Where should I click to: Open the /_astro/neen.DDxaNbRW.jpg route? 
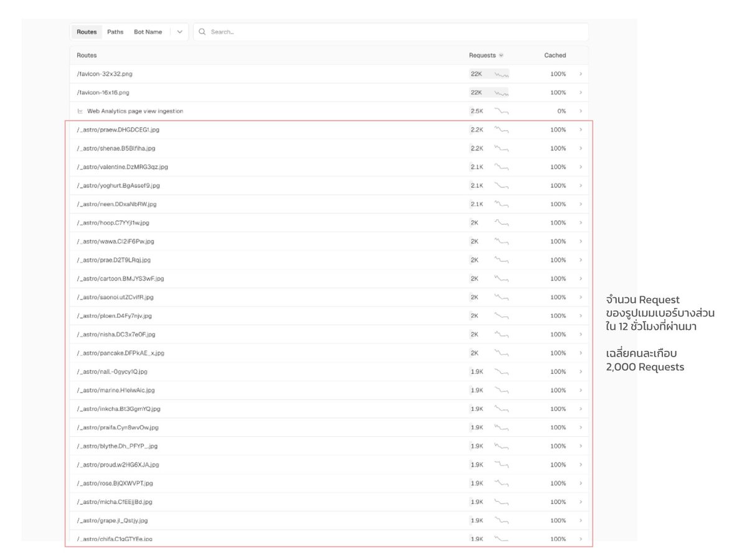click(116, 204)
